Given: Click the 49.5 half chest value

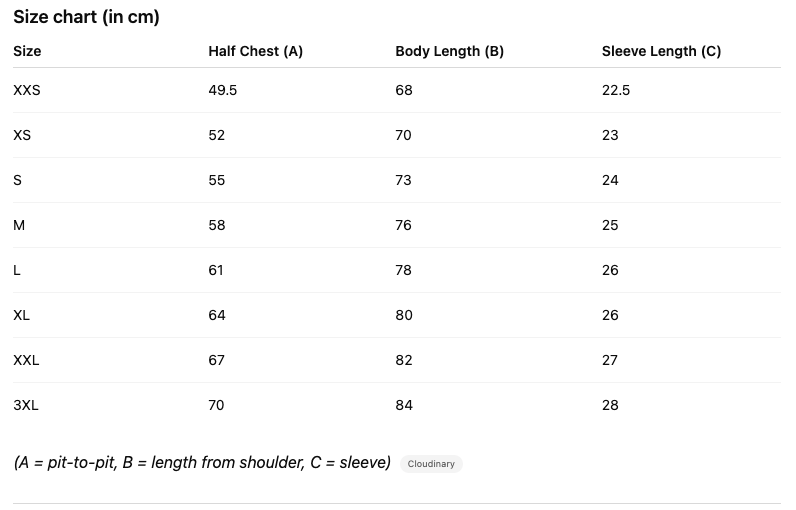Looking at the screenshot, I should click(x=222, y=90).
